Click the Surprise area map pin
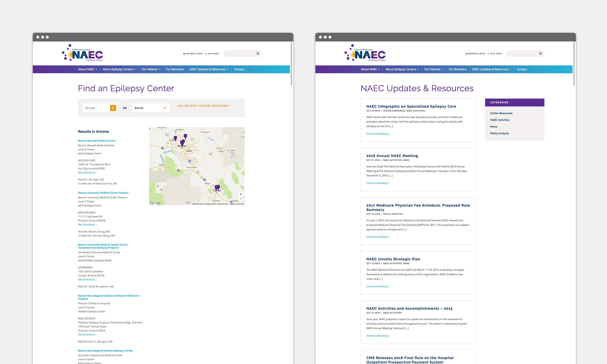This screenshot has height=364, width=607. [175, 138]
